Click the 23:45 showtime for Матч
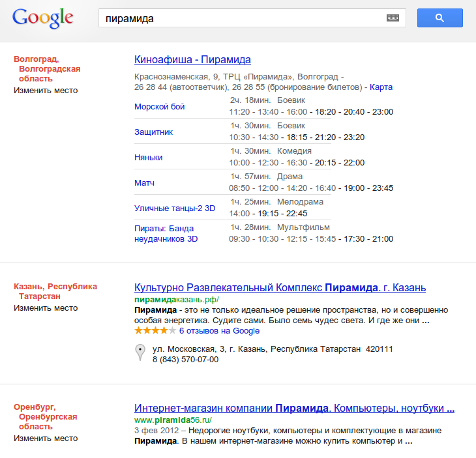Viewport: 476px width, 458px height. tap(383, 188)
